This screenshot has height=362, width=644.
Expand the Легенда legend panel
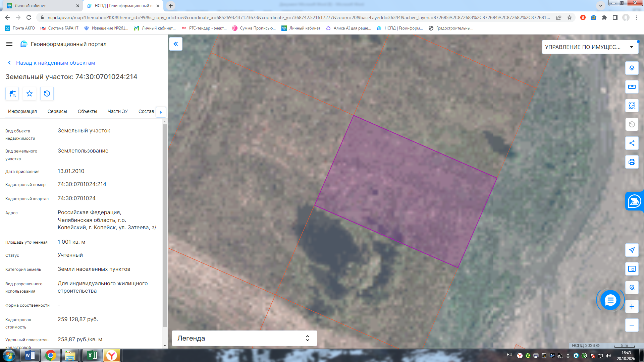click(x=244, y=338)
